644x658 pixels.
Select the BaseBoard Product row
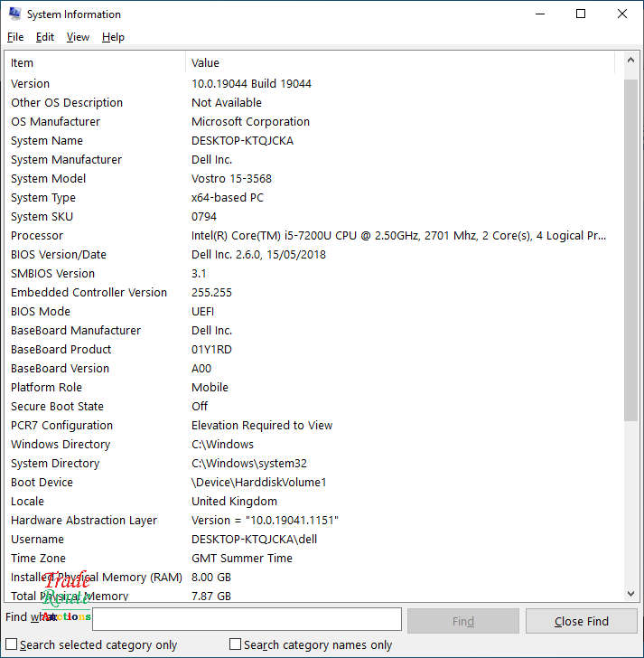point(311,350)
